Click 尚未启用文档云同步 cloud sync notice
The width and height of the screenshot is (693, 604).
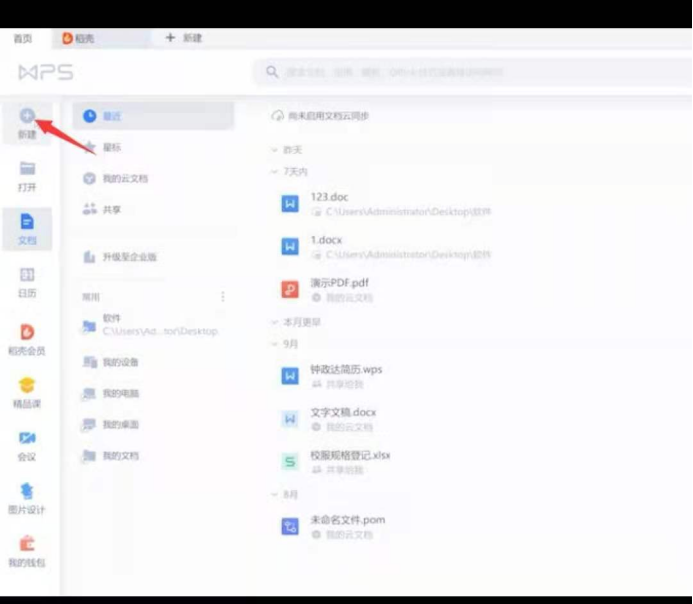(320, 116)
